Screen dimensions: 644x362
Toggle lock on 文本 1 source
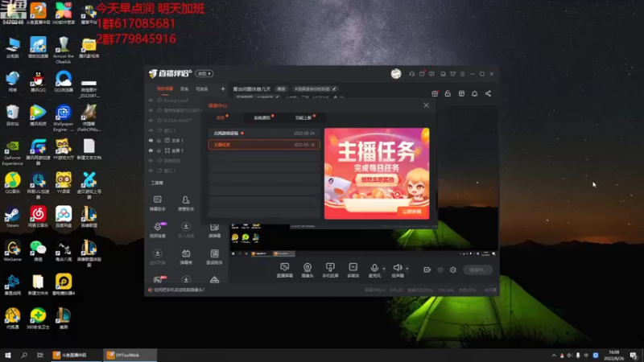click(x=159, y=140)
